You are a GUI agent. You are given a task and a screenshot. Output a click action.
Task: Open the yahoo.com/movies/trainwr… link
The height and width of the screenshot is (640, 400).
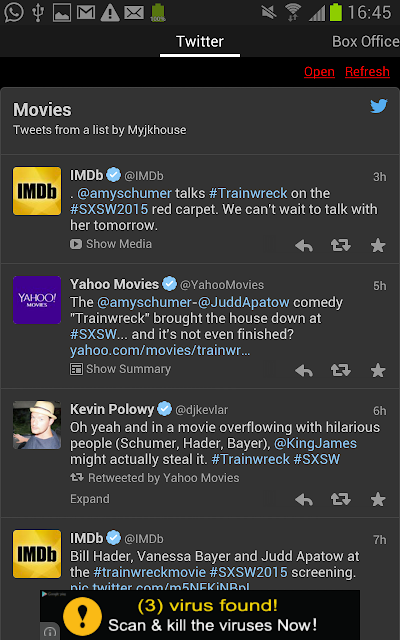click(x=160, y=350)
